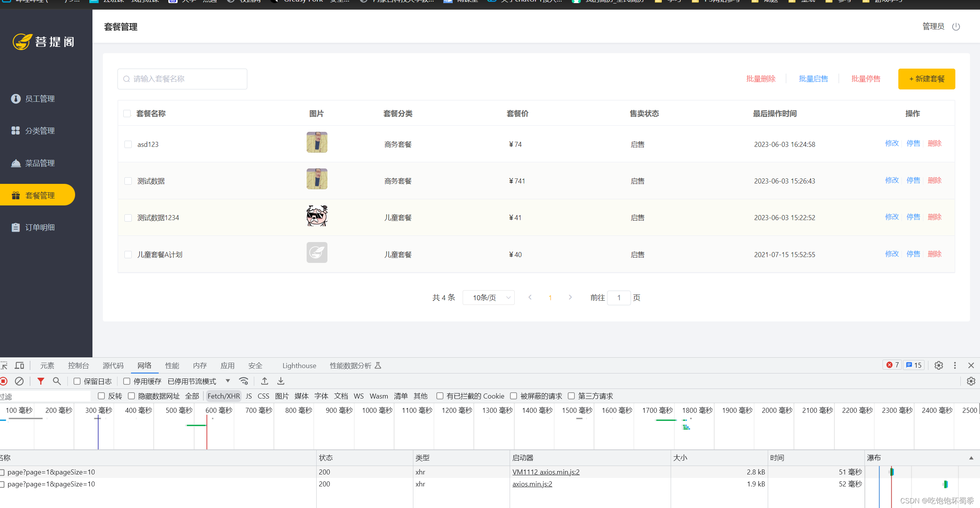Click the DevTools filter funnel icon
Image resolution: width=980 pixels, height=508 pixels.
click(40, 381)
